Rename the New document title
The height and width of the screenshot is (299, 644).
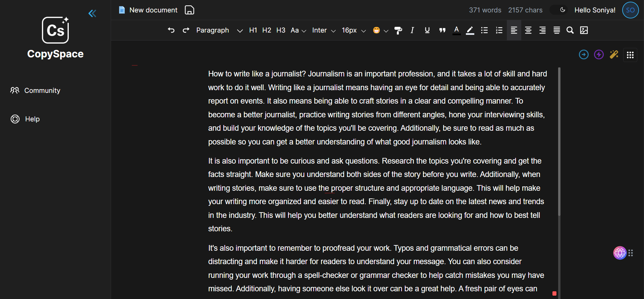(153, 10)
